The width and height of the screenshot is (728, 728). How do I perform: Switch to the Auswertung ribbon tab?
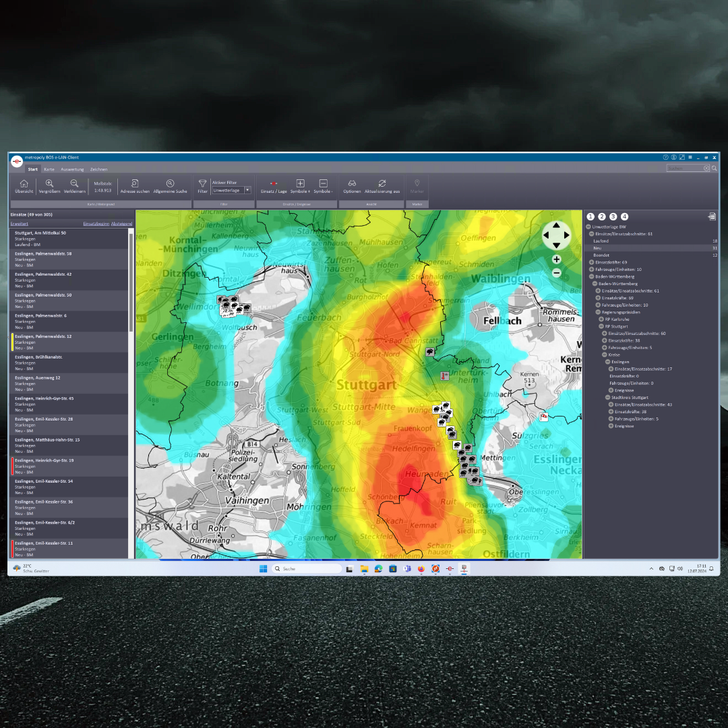pos(72,169)
